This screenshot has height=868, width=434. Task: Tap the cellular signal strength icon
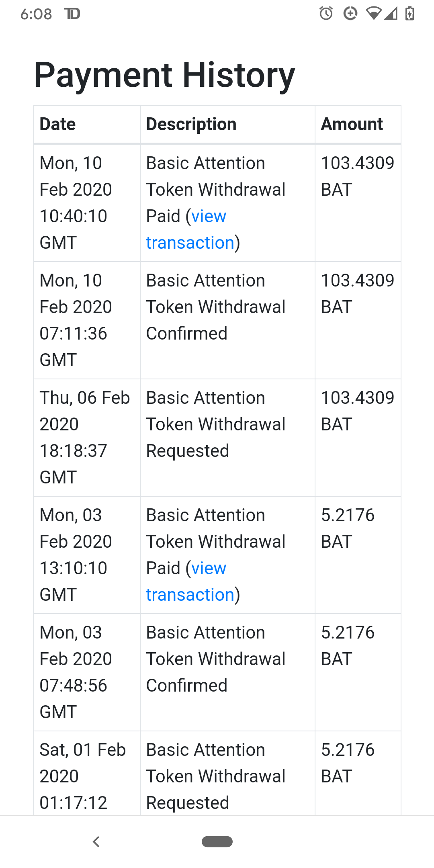pos(391,14)
